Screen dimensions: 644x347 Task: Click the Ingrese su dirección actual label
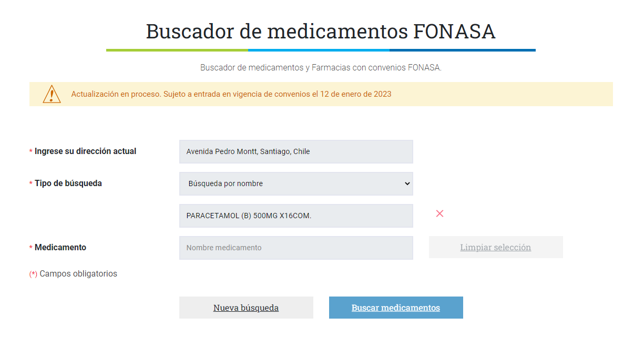coord(85,151)
